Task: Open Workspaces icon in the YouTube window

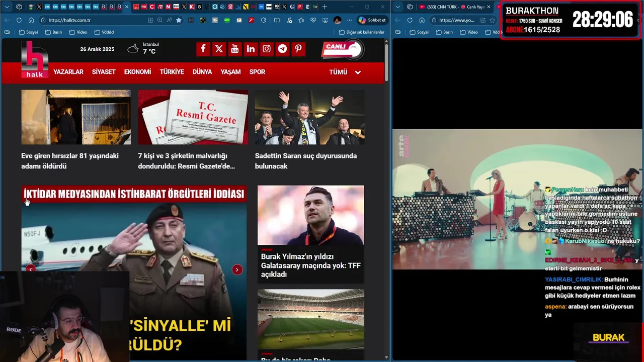Action: point(410,7)
